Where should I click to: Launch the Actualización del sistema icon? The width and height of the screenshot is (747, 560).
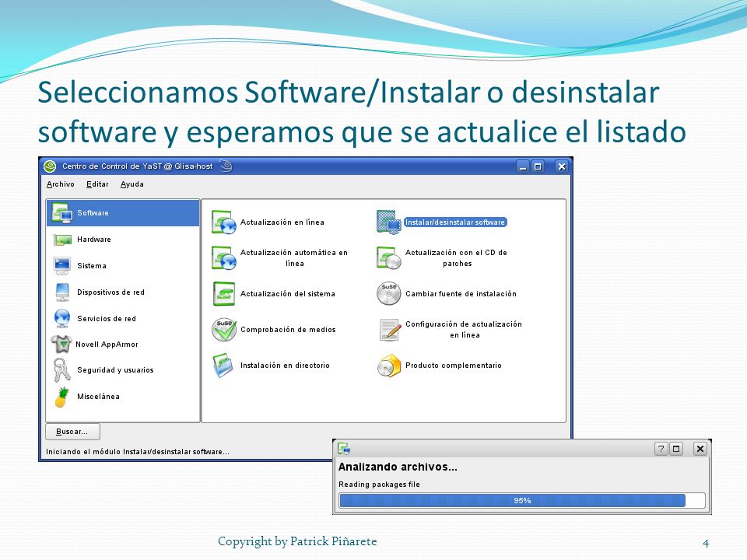(224, 293)
